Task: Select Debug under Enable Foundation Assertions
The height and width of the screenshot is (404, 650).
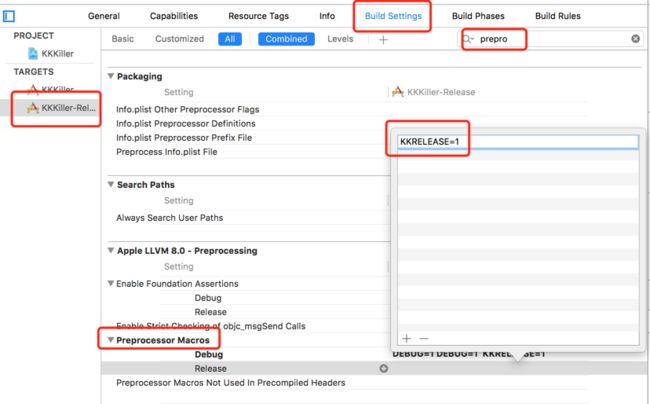Action: click(208, 298)
